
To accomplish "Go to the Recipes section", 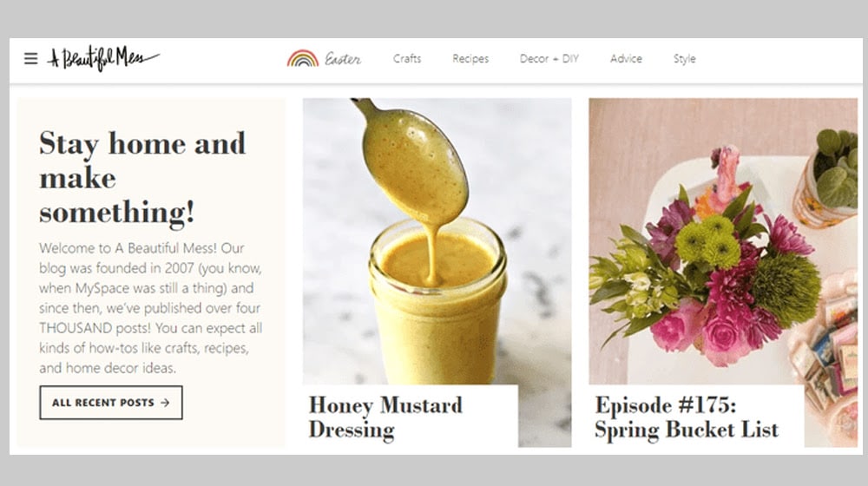I will click(470, 59).
